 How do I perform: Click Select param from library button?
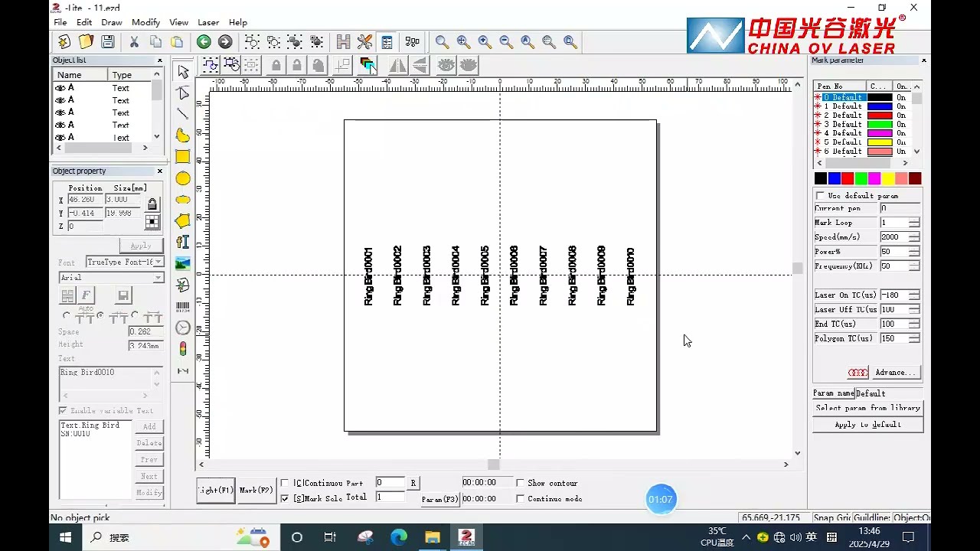pyautogui.click(x=868, y=409)
